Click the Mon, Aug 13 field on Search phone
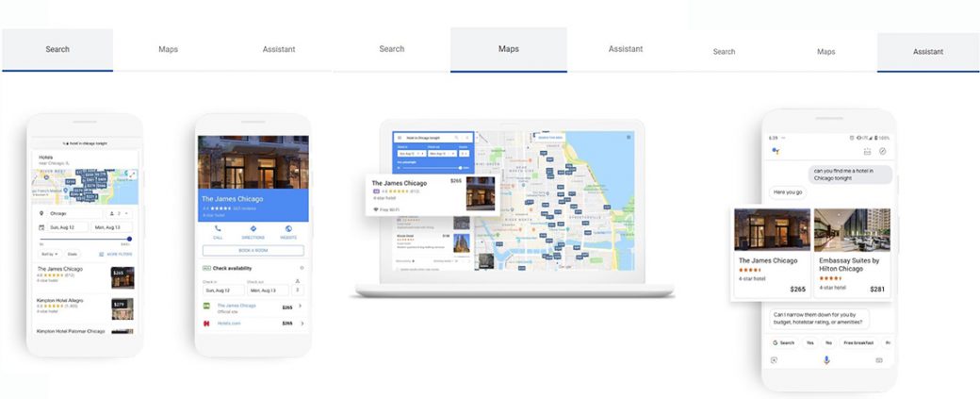The image size is (980, 399). click(x=112, y=227)
